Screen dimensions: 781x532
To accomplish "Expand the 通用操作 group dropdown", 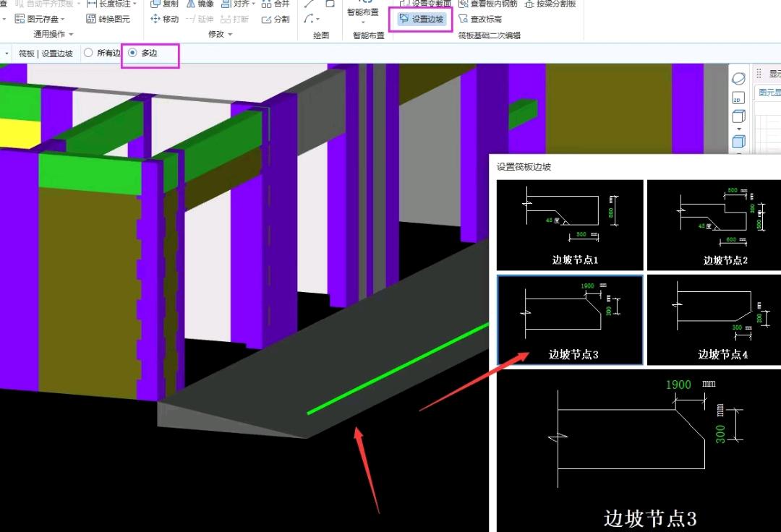I will tap(71, 35).
